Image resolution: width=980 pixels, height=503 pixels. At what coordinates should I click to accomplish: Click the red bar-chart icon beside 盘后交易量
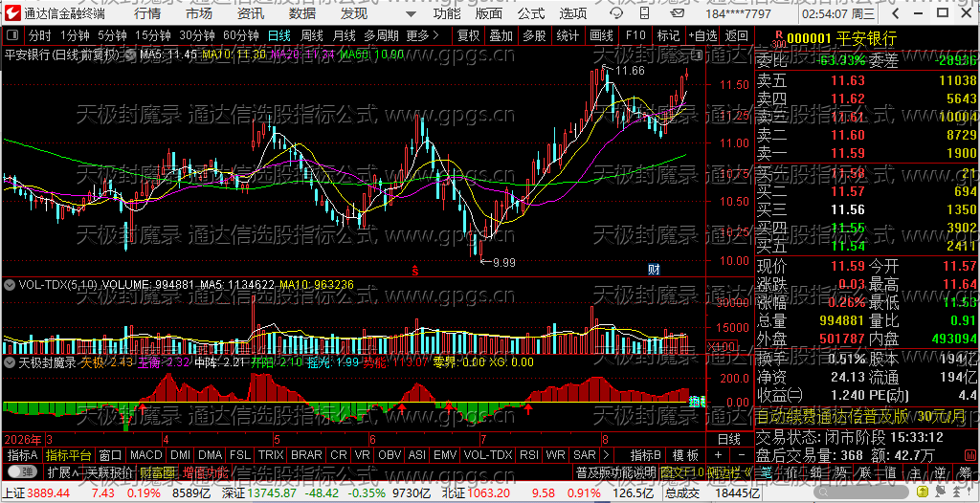click(969, 454)
